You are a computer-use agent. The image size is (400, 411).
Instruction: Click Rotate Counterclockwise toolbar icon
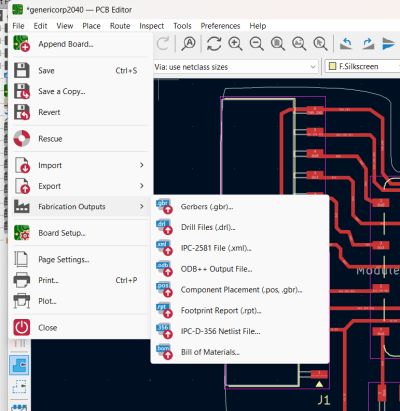346,44
